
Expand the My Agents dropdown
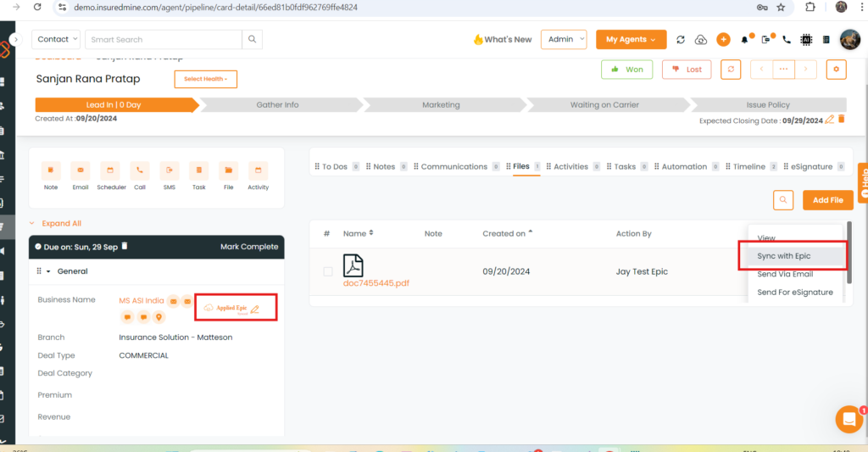pyautogui.click(x=631, y=39)
